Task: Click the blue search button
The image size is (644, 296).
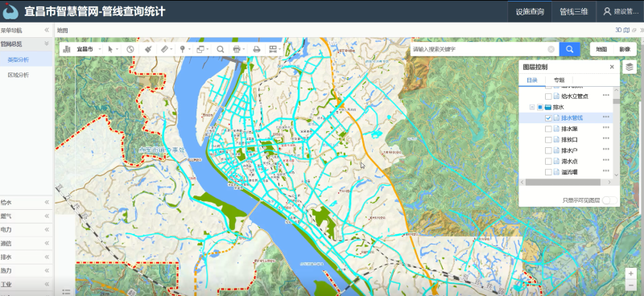Action: [570, 49]
